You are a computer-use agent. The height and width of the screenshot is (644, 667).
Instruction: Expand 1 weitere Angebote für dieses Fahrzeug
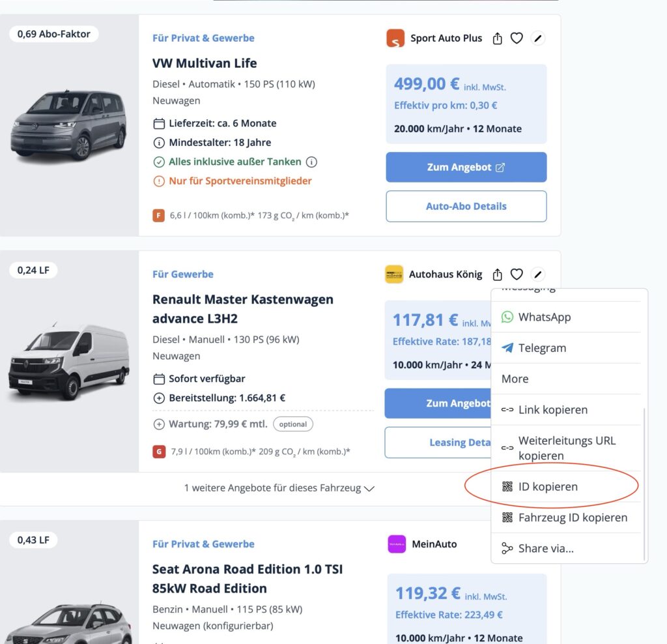tap(279, 488)
